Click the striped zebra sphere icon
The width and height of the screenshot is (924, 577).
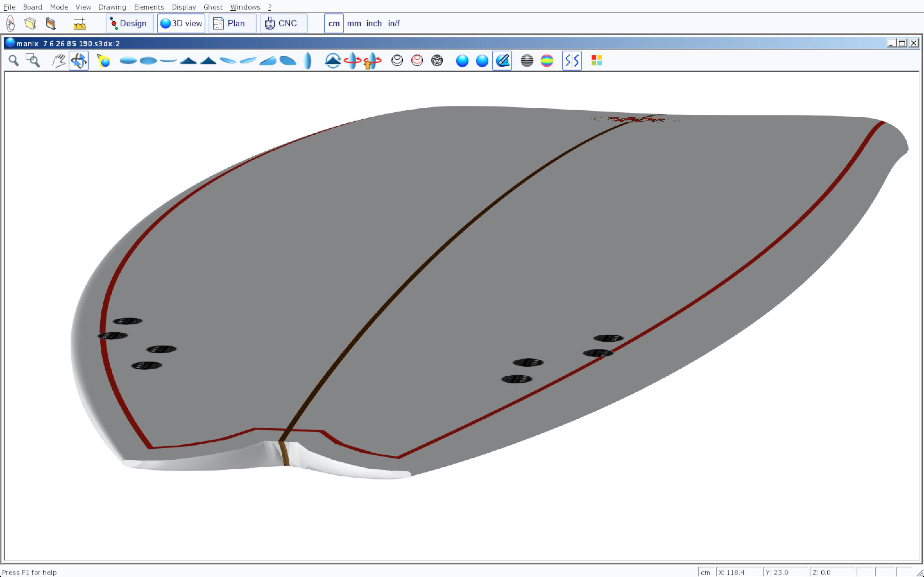[527, 61]
